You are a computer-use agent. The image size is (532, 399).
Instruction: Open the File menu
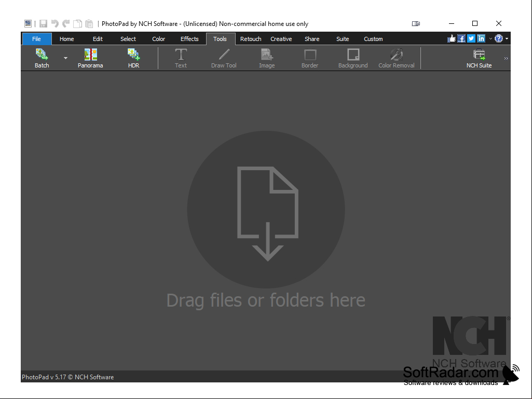pyautogui.click(x=37, y=39)
